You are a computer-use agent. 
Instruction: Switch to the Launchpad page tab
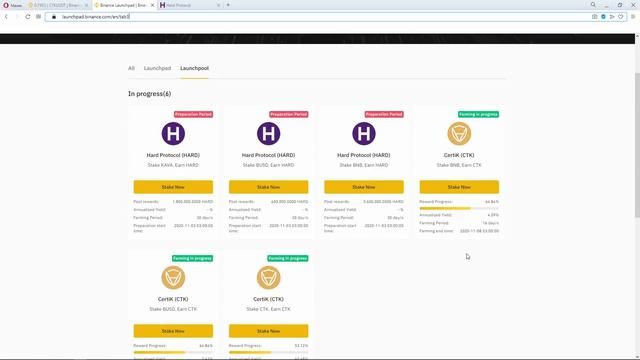point(157,68)
